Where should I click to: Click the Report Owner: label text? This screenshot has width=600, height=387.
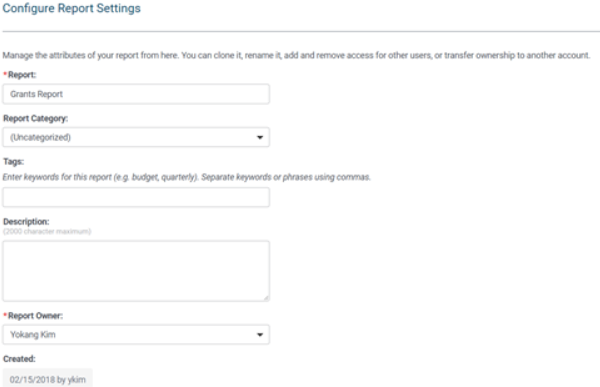(35, 316)
